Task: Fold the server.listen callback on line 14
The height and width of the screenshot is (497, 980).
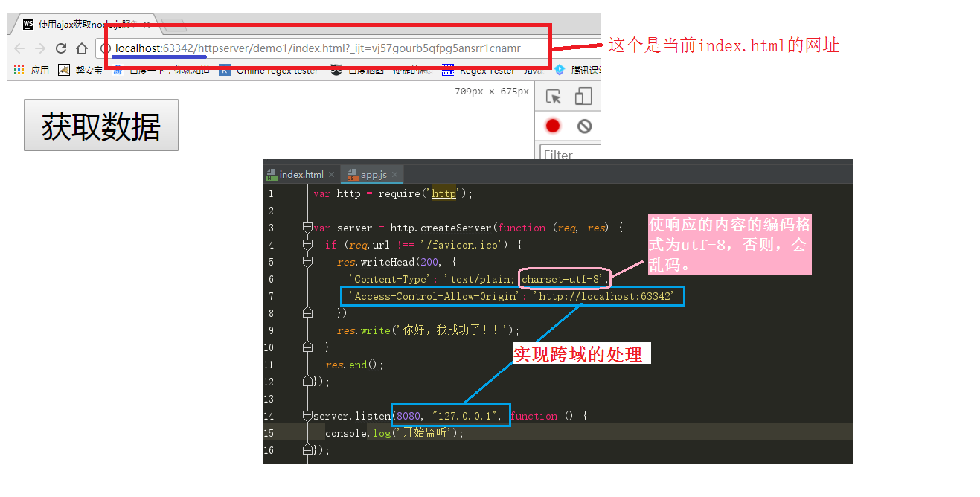Action: coord(307,416)
